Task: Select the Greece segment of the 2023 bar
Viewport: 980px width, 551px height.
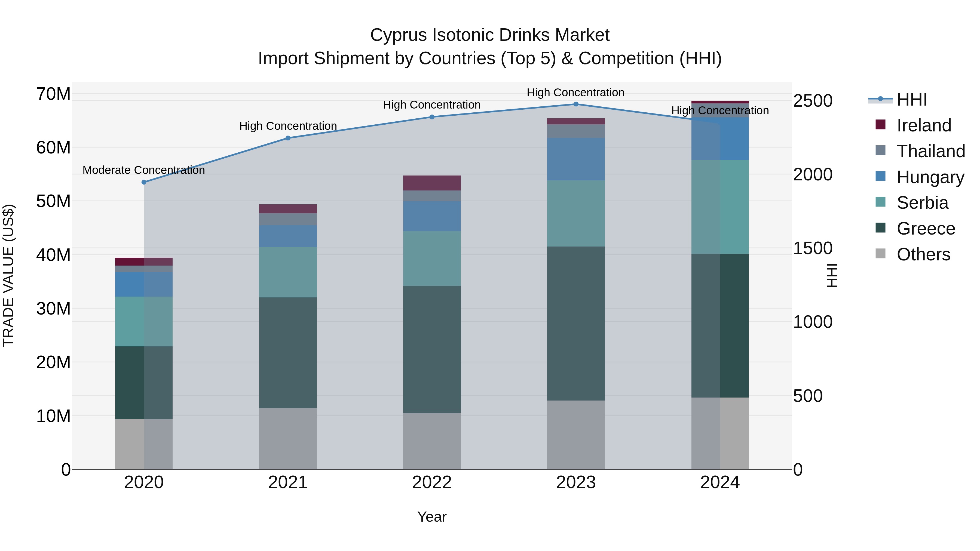Action: [x=576, y=324]
